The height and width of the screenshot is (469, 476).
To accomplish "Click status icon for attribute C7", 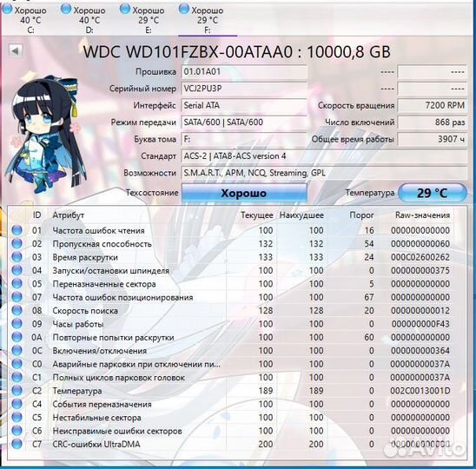I will coord(17,444).
